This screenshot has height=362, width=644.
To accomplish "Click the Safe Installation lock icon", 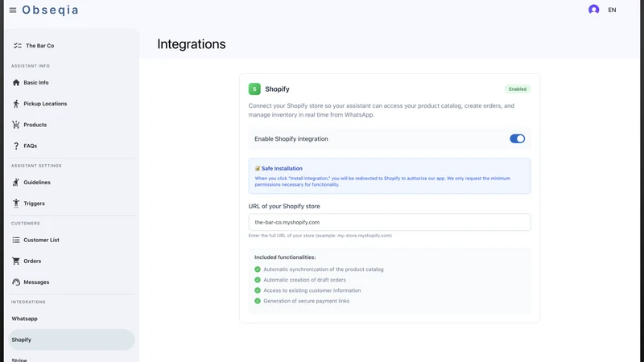I will pyautogui.click(x=258, y=168).
